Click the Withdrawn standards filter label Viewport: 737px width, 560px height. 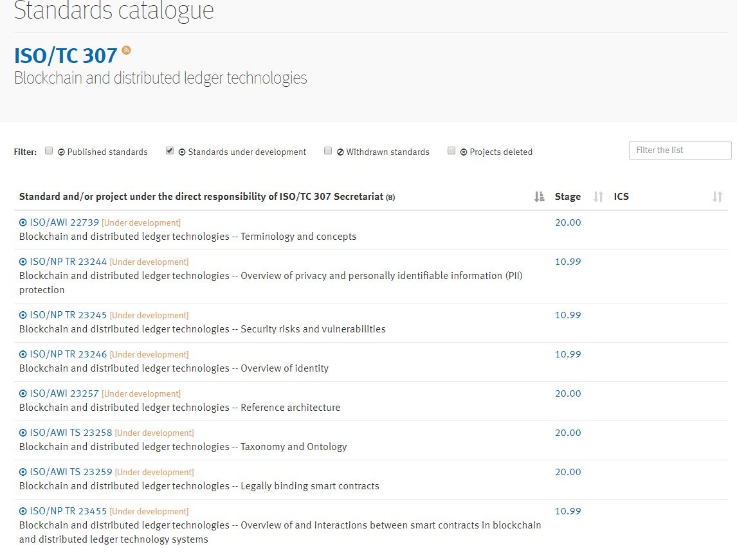388,152
